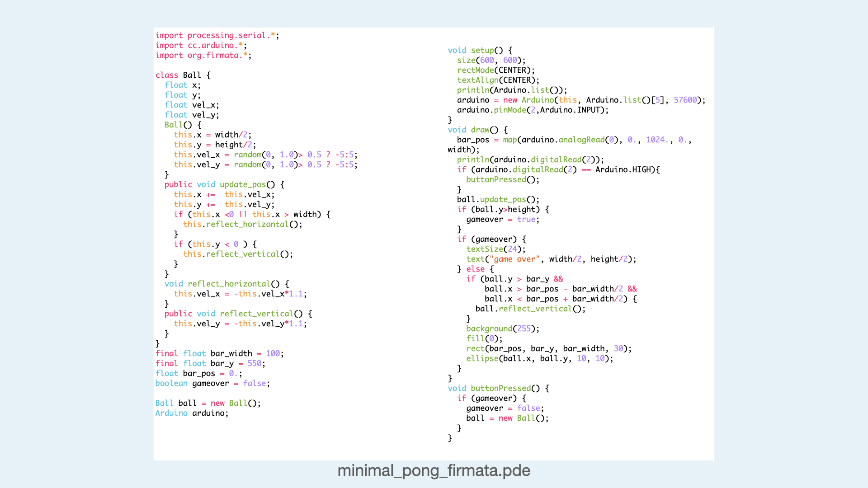The image size is (868, 488).
Task: Click the 'textAlign(CENTER);' statement
Action: [x=498, y=80]
